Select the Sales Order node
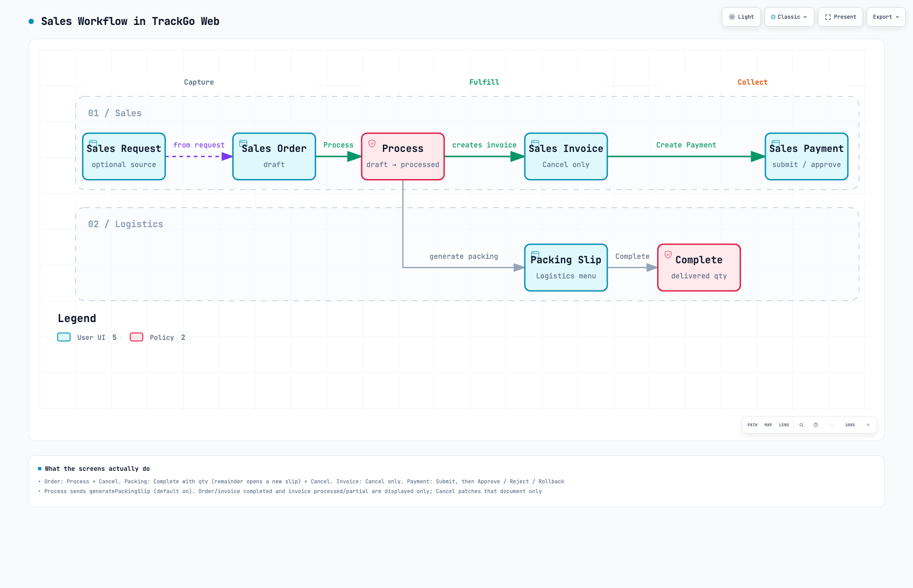 point(274,156)
